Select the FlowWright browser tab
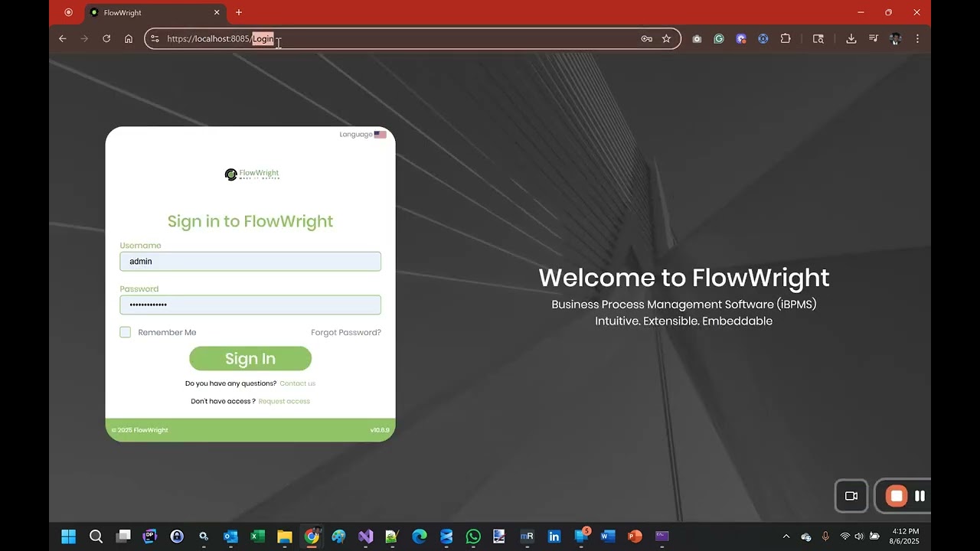The width and height of the screenshot is (980, 551). tap(155, 13)
